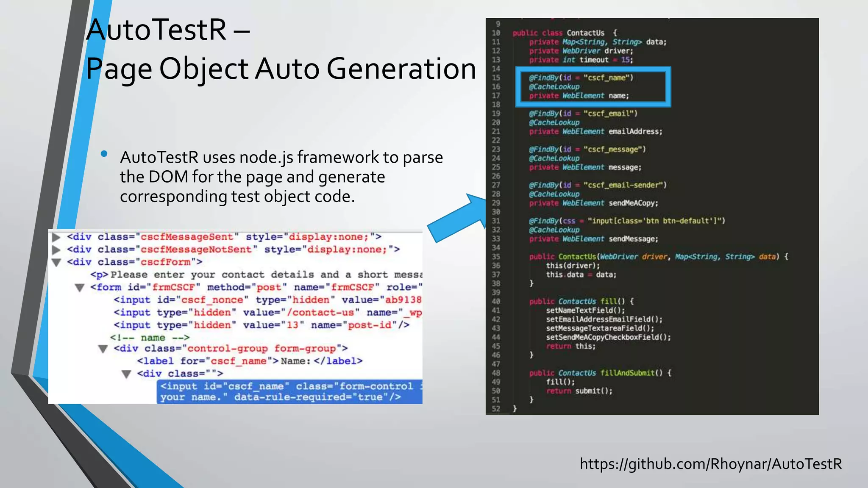The width and height of the screenshot is (868, 488).
Task: Select the label for cscf_name line
Action: (250, 361)
